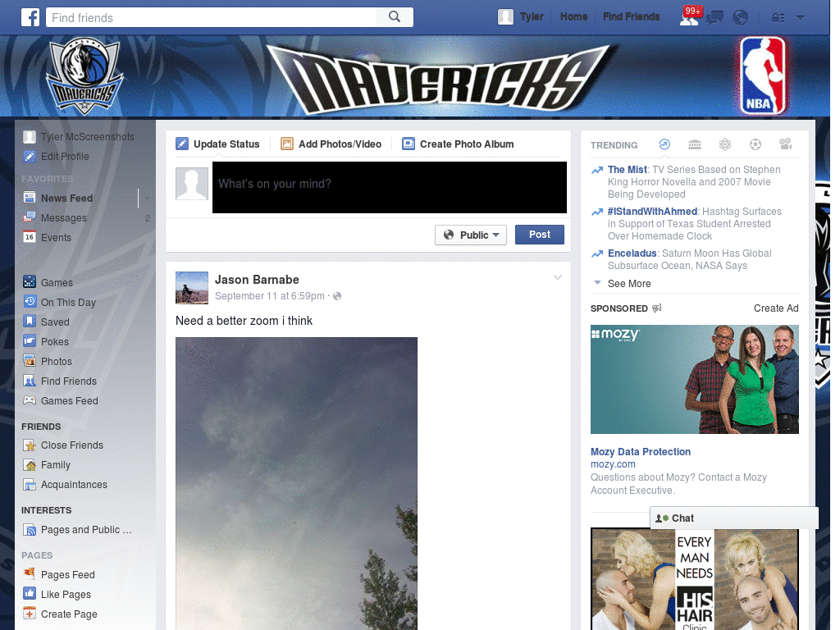Screen dimensions: 840x630
Task: Open the messages chat bubbles icon
Action: click(x=714, y=18)
